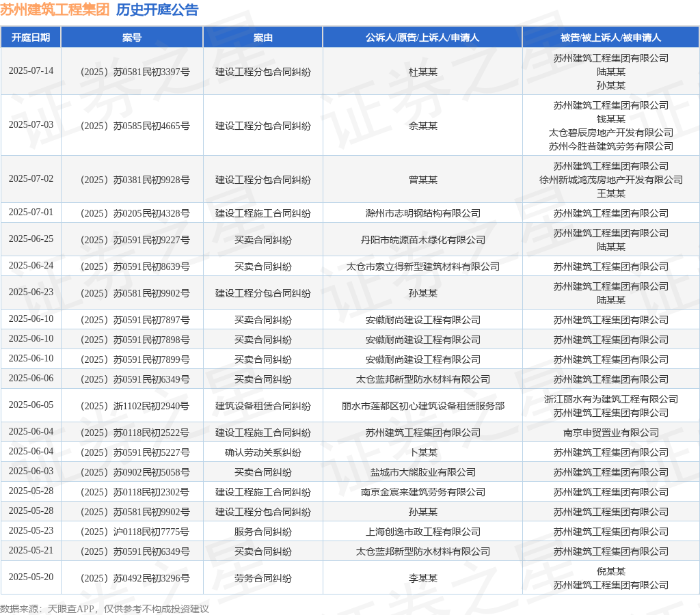Click defendant 倪某某
Viewport: 700px width, 615px height.
610,572
